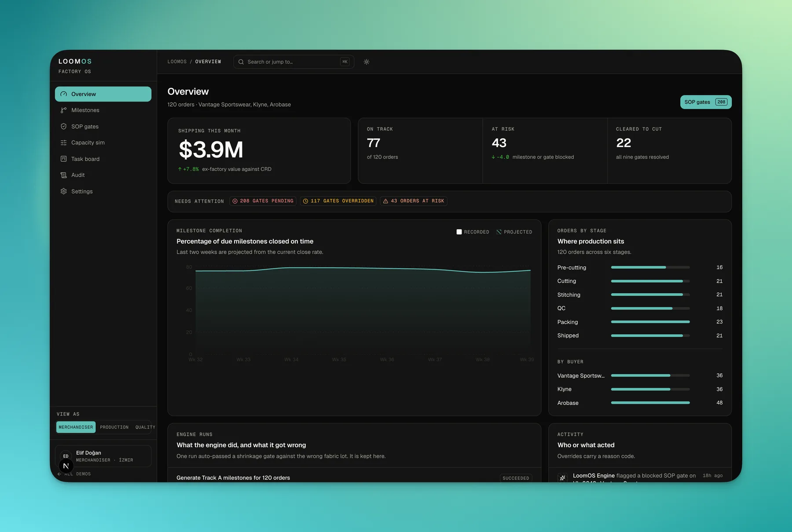Viewport: 792px width, 532px height.
Task: Click the Task board icon
Action: 63,159
